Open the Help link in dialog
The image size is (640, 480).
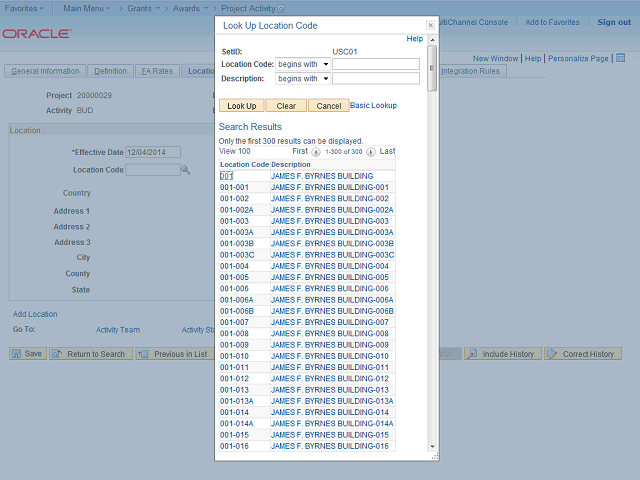pyautogui.click(x=414, y=39)
